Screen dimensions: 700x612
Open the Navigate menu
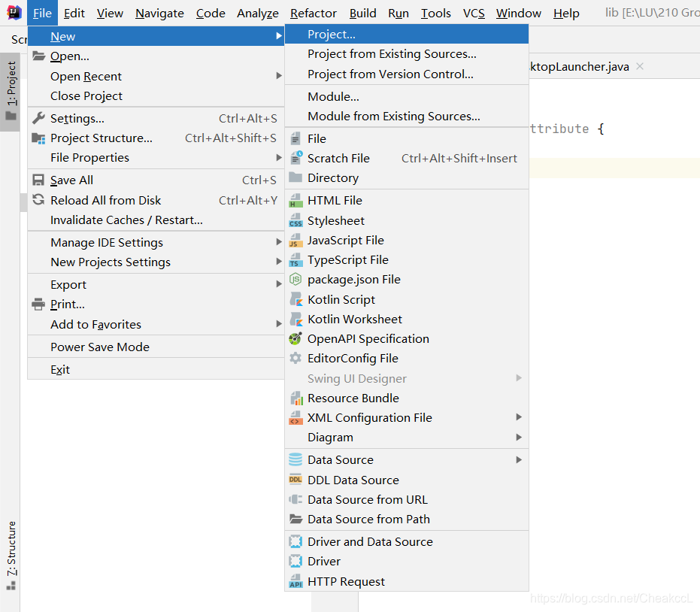tap(159, 14)
